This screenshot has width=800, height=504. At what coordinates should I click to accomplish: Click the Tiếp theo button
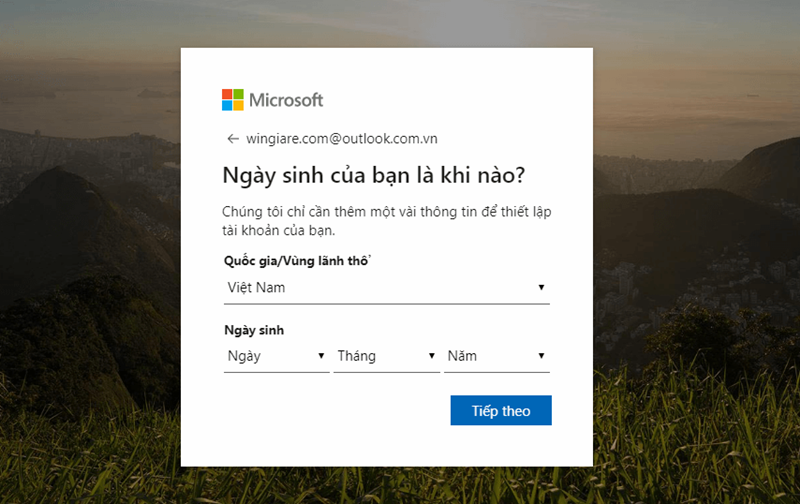point(501,410)
